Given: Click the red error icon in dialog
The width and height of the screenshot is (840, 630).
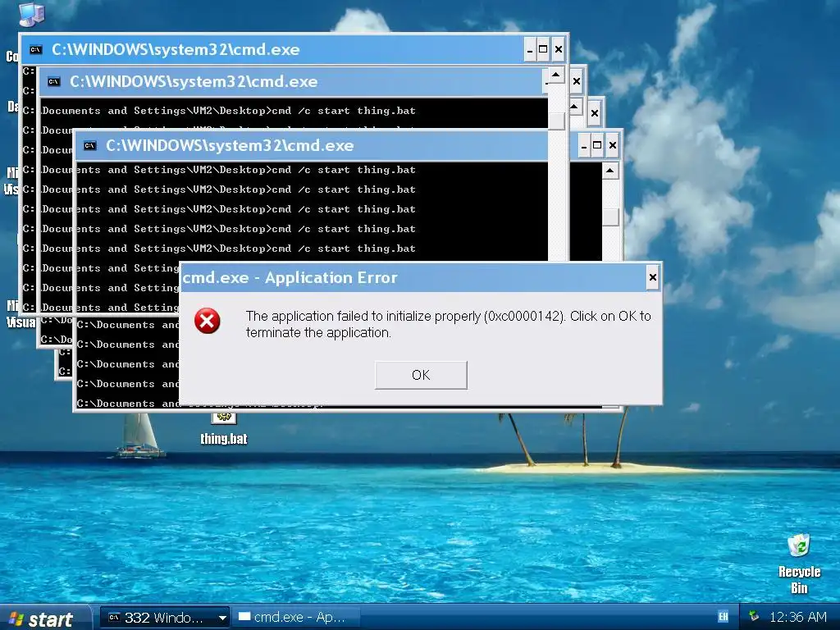Looking at the screenshot, I should pos(208,321).
